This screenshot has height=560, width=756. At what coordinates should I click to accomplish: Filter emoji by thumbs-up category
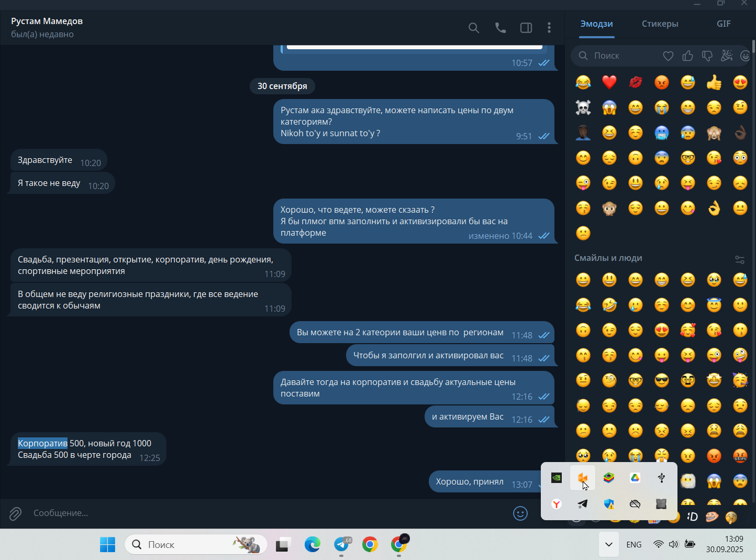click(687, 56)
